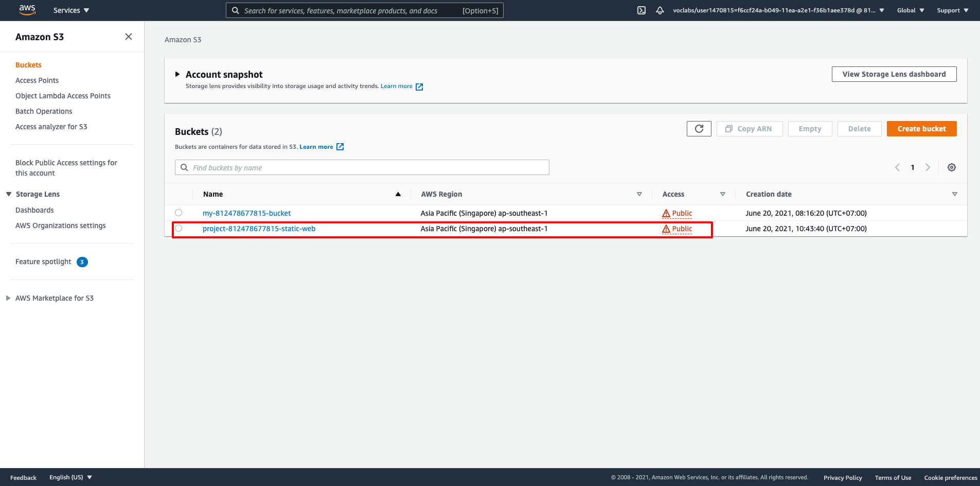
Task: Sort buckets by Name column
Action: pos(398,194)
